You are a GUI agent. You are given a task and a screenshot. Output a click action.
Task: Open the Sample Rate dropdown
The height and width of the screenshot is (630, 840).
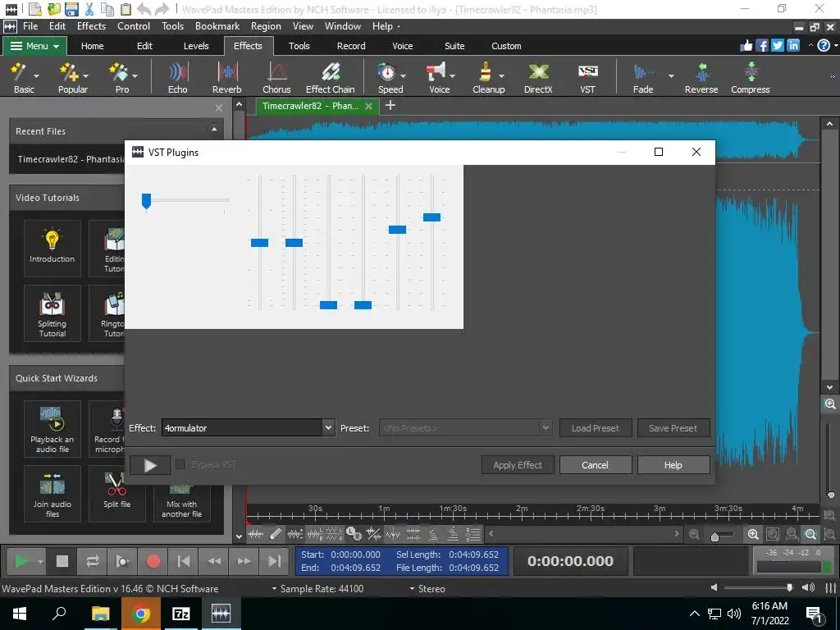coord(317,589)
